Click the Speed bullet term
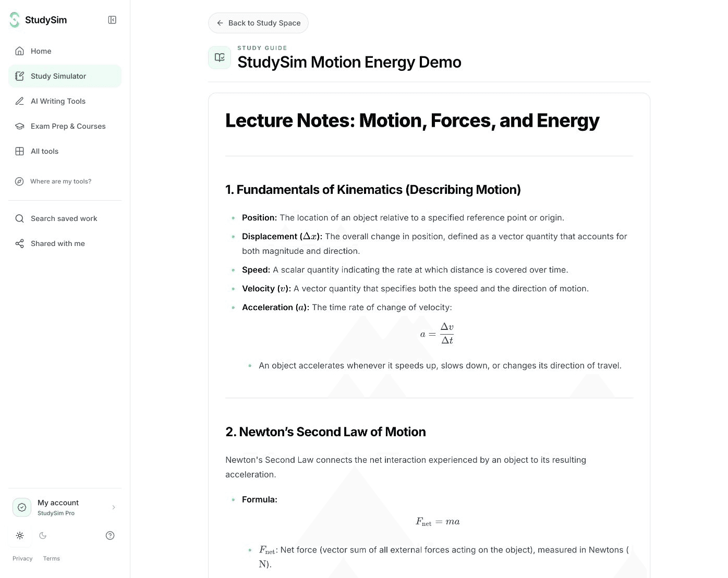Viewport: 728px width, 578px height. [256, 270]
